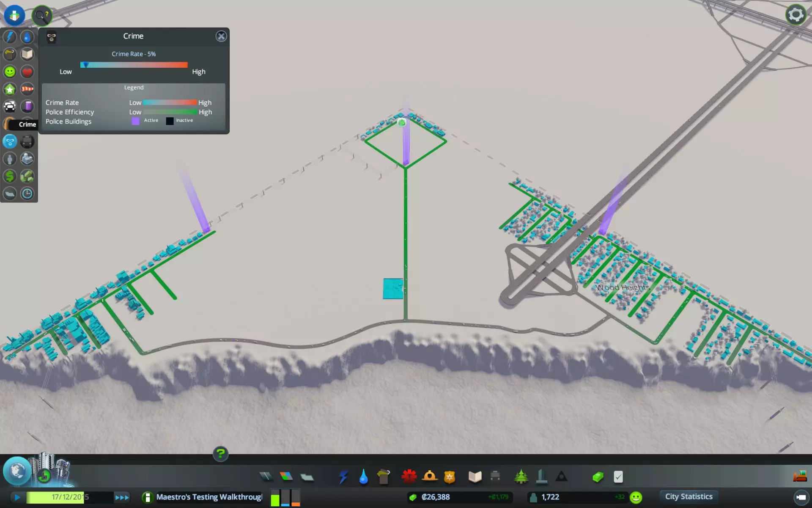812x508 pixels.
Task: Expand the RCI zoning demand bars
Action: click(285, 498)
